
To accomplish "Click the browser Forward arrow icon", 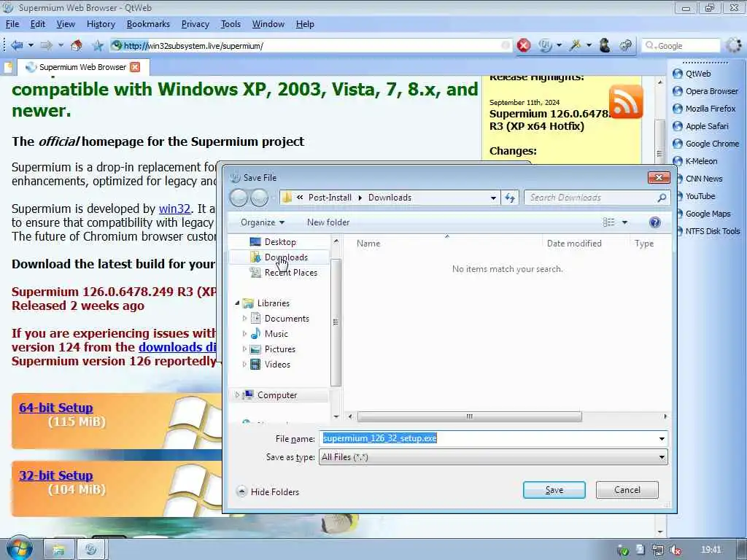I will tap(46, 45).
